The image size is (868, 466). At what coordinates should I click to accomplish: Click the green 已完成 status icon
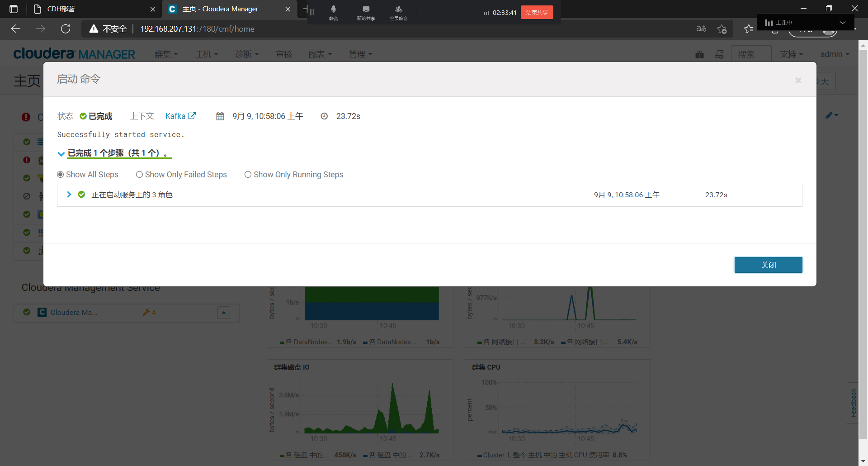tap(83, 116)
